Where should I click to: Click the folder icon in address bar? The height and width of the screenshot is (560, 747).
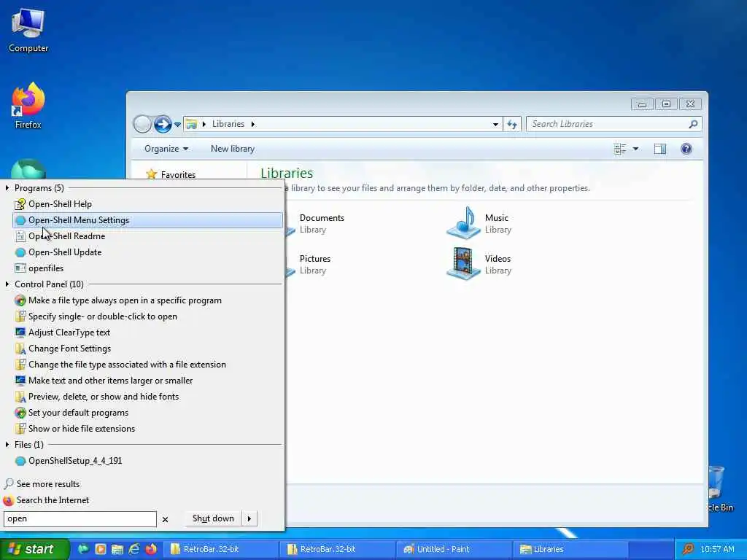(x=192, y=124)
